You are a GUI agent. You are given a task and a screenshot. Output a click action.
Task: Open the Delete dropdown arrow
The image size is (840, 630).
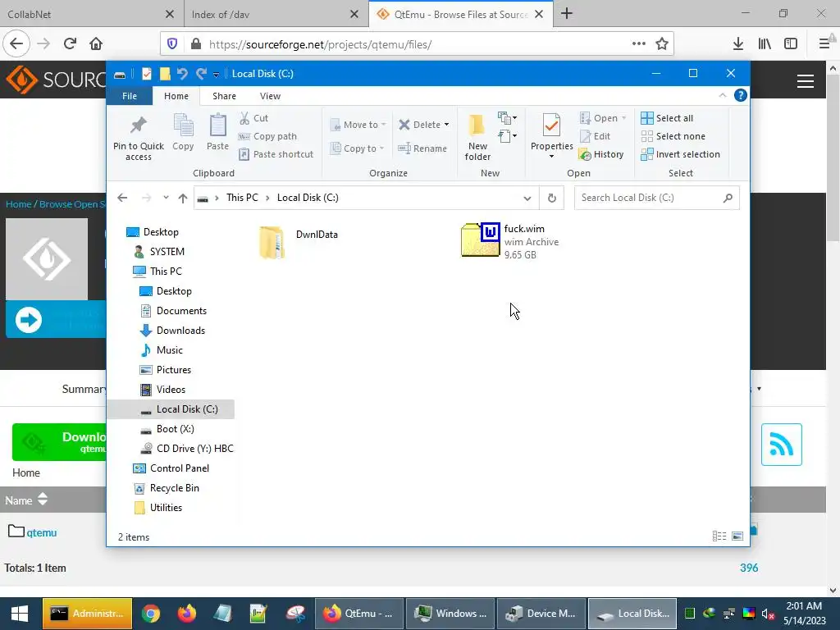coord(446,125)
